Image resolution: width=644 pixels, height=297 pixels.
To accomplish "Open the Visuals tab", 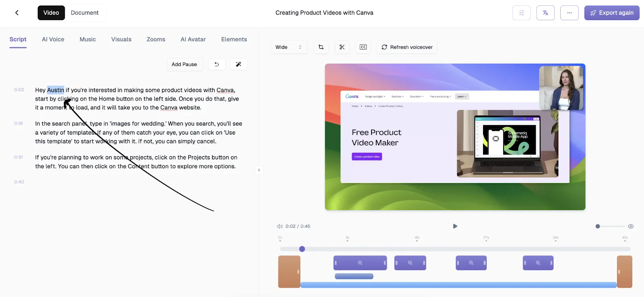I will tap(122, 39).
